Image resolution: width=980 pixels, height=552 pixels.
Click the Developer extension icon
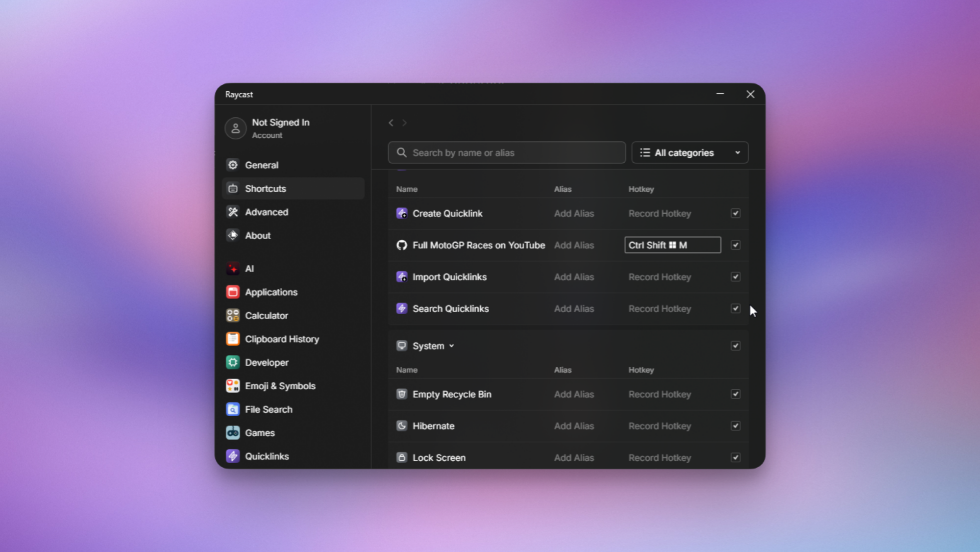233,362
